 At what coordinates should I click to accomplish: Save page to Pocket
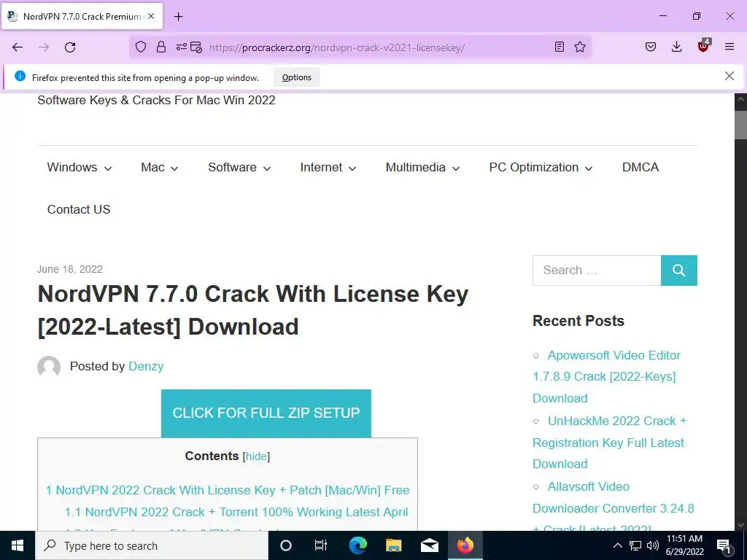click(x=651, y=47)
